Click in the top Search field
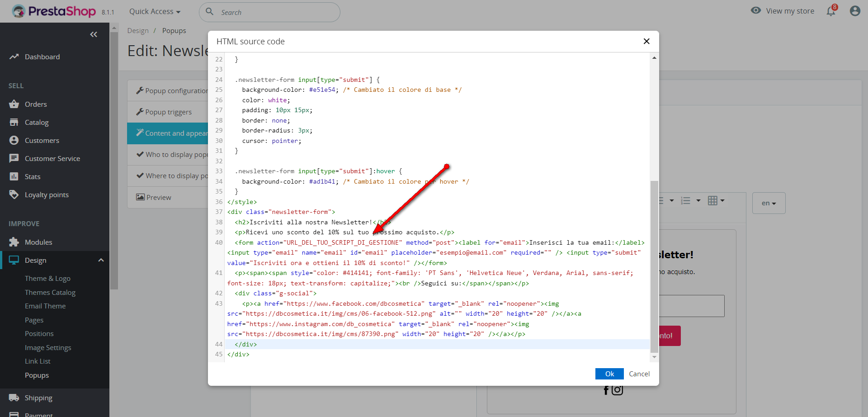This screenshot has height=417, width=868. [x=276, y=12]
